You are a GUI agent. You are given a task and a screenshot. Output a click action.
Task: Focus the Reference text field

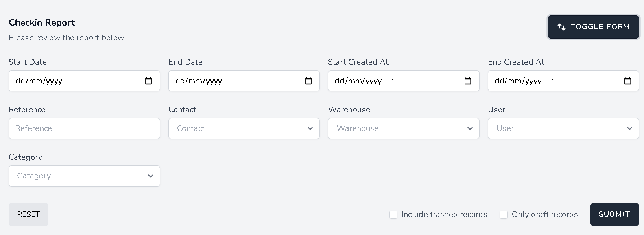(x=84, y=128)
